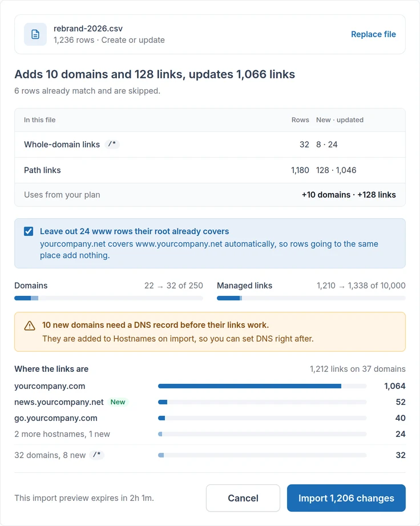
Task: Click the 1,210 → 1,338 of 10,000 count
Action: click(361, 286)
